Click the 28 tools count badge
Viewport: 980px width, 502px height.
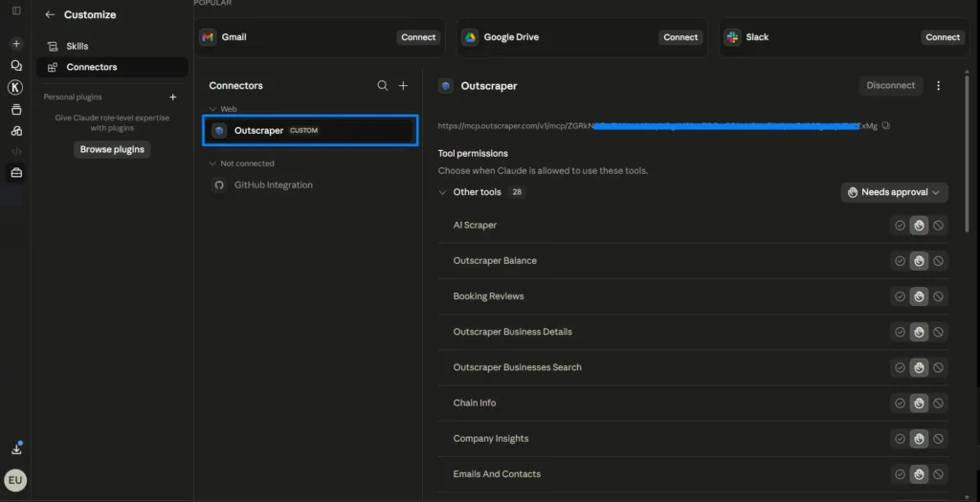tap(517, 192)
